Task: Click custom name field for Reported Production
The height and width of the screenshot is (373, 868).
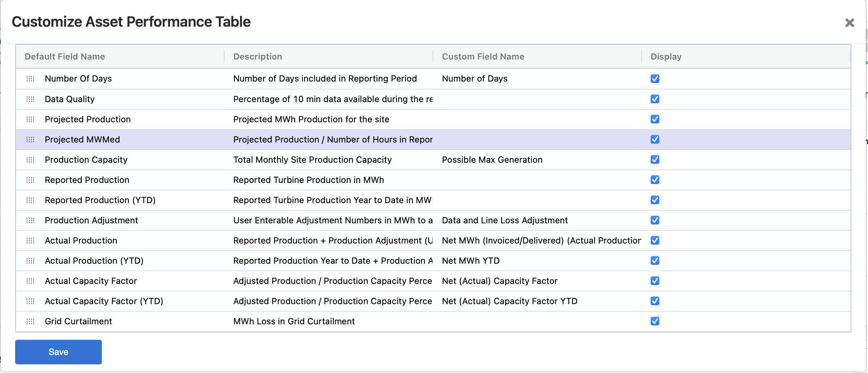Action: click(x=537, y=180)
